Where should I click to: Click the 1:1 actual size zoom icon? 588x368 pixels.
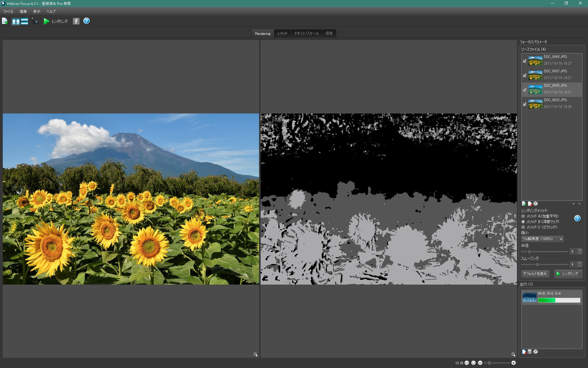tap(467, 363)
